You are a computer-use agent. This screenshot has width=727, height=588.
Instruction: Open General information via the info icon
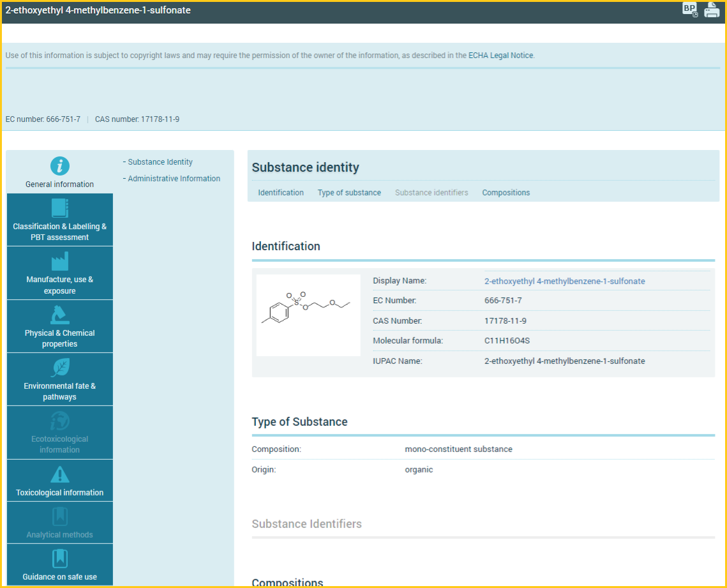tap(59, 166)
